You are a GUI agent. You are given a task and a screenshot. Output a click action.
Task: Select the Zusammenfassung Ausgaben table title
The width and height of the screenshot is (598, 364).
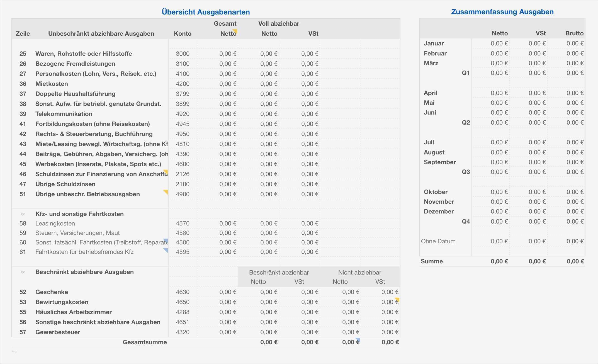pos(502,12)
